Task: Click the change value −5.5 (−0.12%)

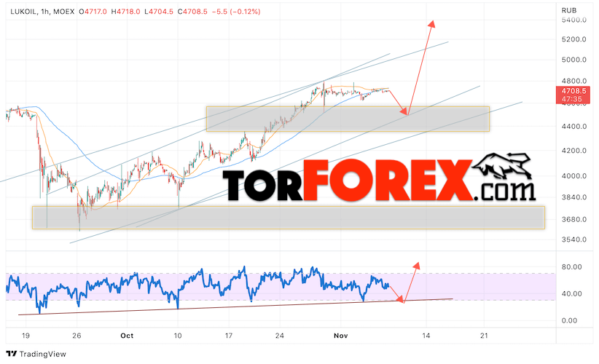Action: coord(236,12)
